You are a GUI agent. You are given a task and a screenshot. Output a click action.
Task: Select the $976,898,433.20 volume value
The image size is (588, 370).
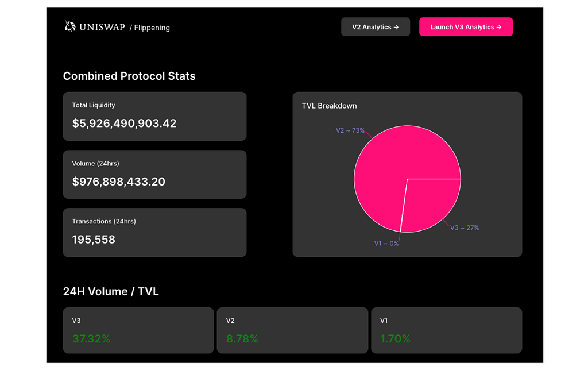pyautogui.click(x=118, y=182)
